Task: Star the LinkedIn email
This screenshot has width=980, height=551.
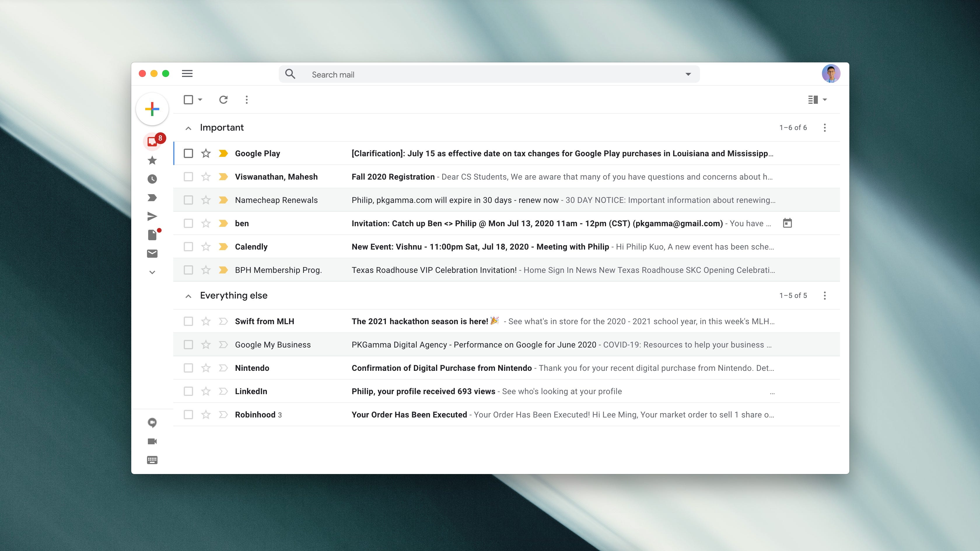Action: (x=206, y=391)
